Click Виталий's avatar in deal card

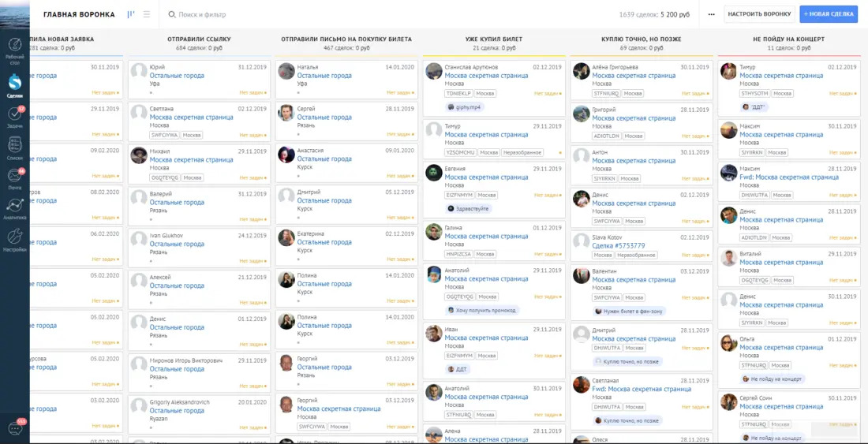pos(729,257)
